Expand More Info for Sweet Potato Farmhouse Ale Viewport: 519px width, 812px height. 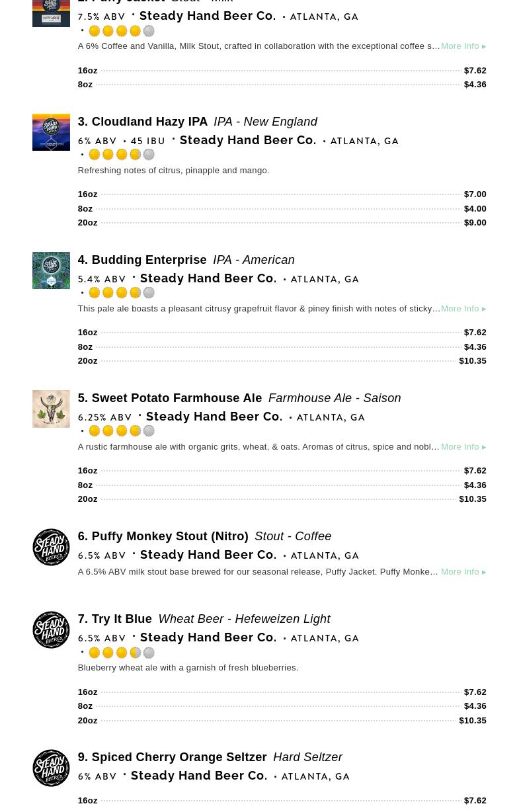(463, 447)
